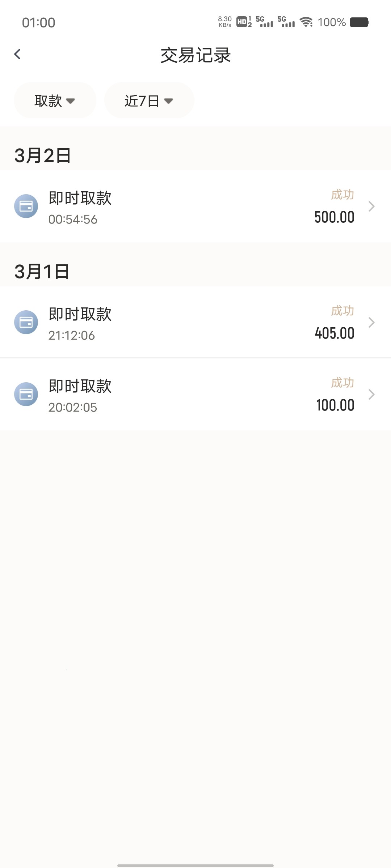Tap 成功 status on 00:54:56 transaction

click(x=342, y=195)
